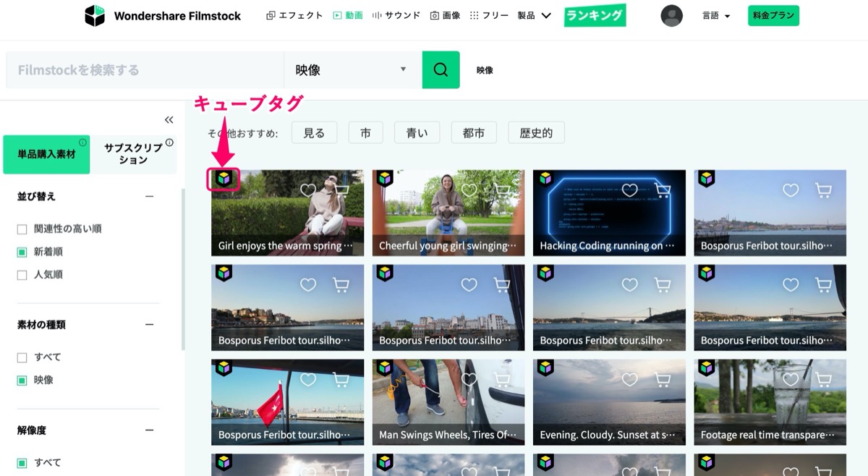868x476 pixels.
Task: Favorite the 'Hacking Coding running on' video
Action: click(x=630, y=190)
